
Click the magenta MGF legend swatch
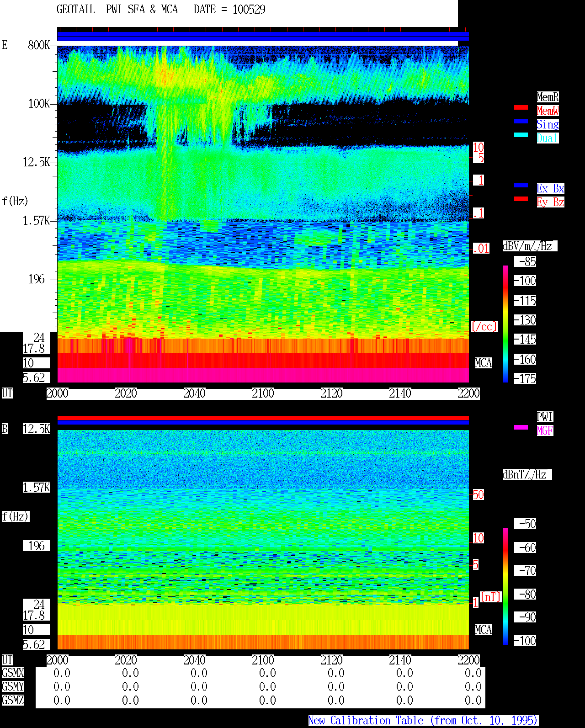coord(521,427)
